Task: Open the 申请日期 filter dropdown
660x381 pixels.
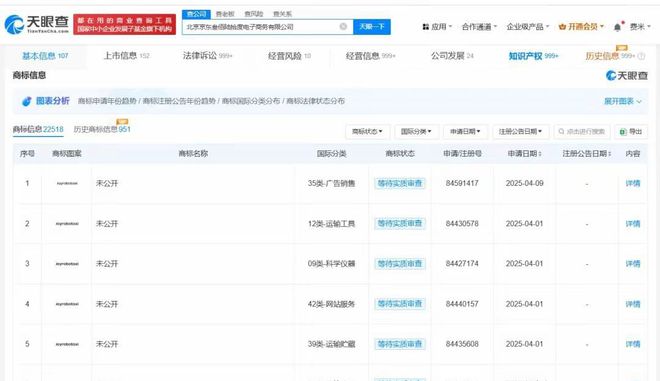Action: (465, 132)
